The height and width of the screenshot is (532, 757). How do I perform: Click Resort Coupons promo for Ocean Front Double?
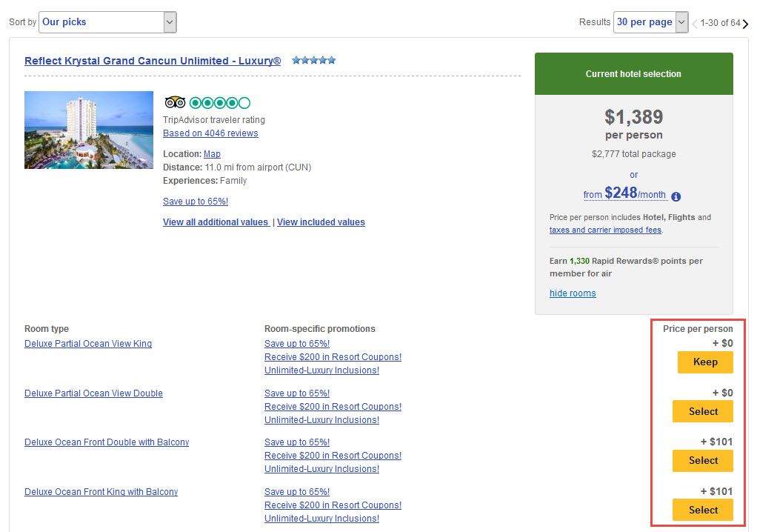[333, 456]
